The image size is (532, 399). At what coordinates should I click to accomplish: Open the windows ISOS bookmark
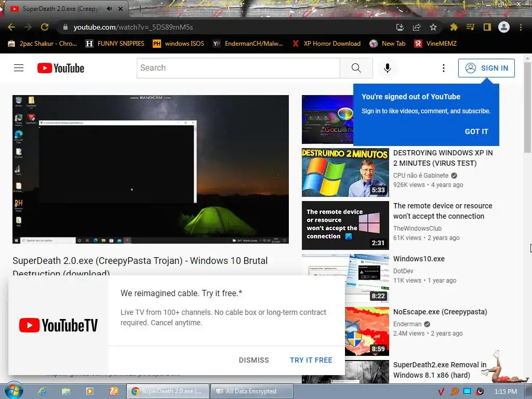click(179, 44)
